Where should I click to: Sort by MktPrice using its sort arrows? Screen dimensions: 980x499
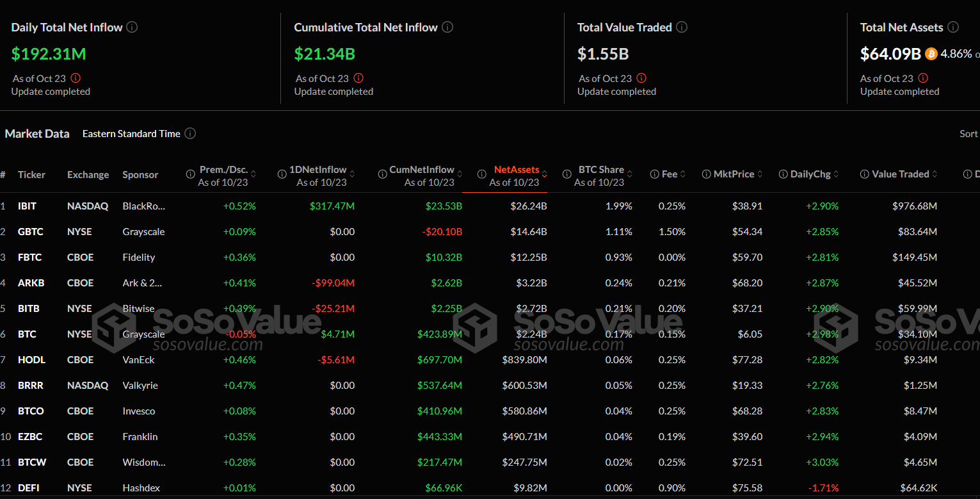coord(760,174)
